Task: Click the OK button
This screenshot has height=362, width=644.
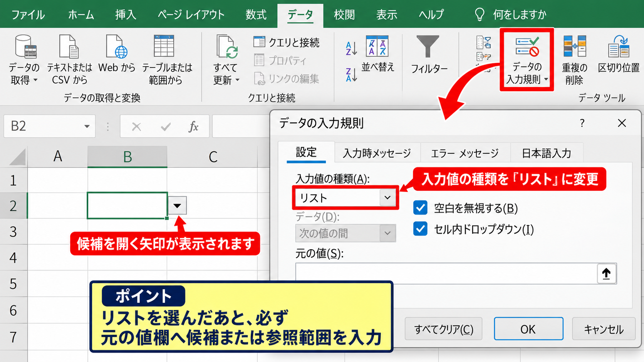Action: click(x=528, y=329)
